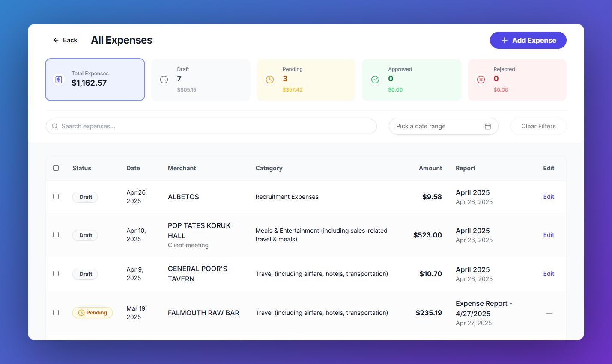Screen dimensions: 612x364
Task: Click the red rejection icon on Rejected card
Action: point(481,79)
